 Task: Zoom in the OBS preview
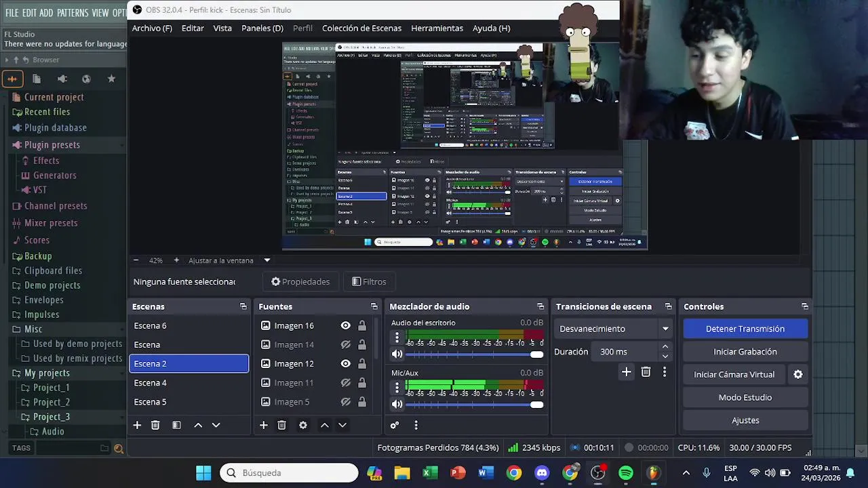(176, 260)
